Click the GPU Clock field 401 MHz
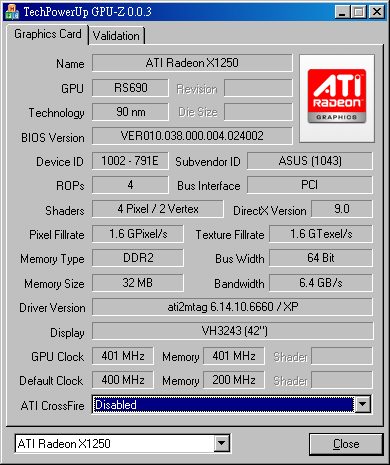 (x=123, y=356)
